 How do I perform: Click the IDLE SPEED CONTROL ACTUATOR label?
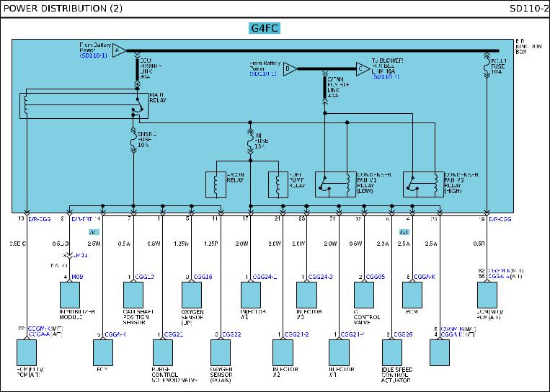click(397, 375)
